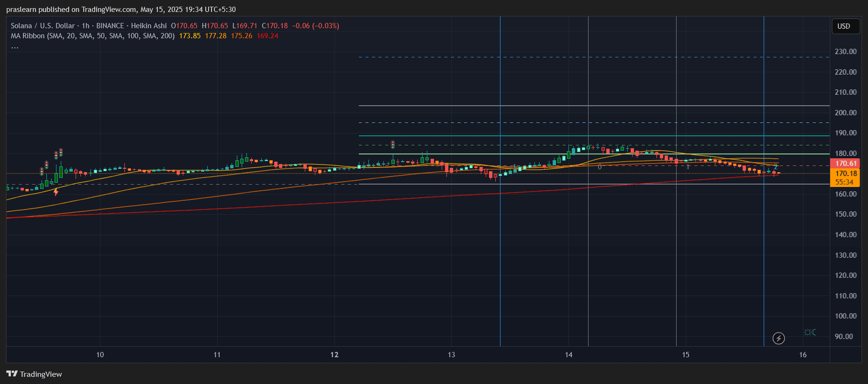Click the sun and moon session icon
868x384 pixels.
(810, 332)
